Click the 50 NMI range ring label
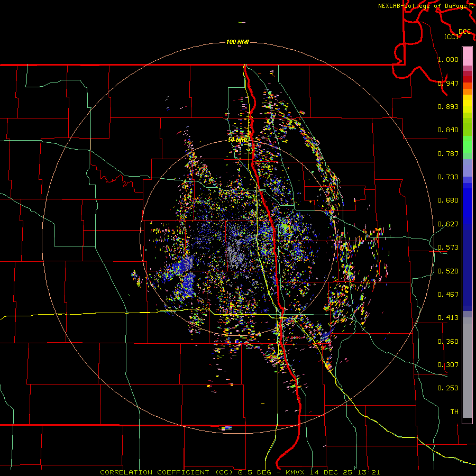The height and width of the screenshot is (476, 476). click(239, 140)
